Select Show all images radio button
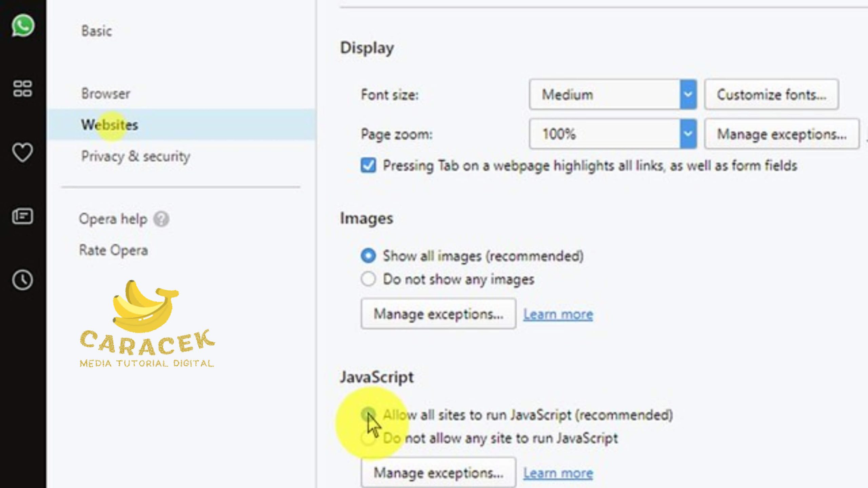Viewport: 868px width, 488px height. coord(368,256)
